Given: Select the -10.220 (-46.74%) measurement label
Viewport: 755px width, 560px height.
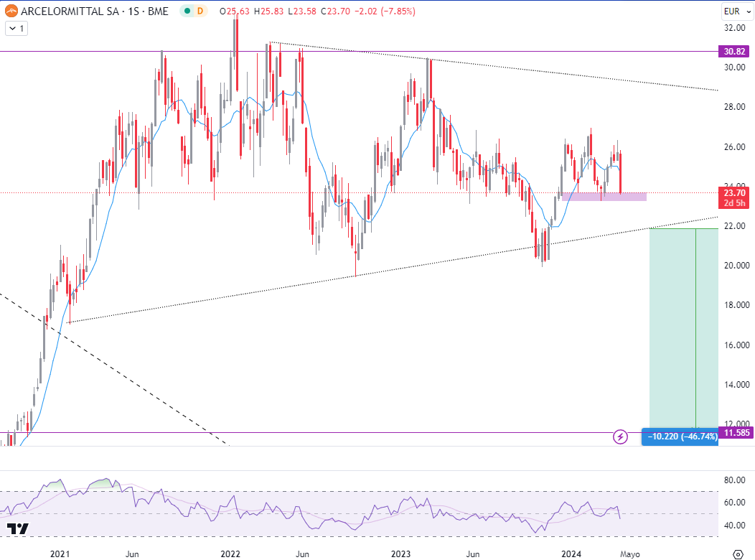Looking at the screenshot, I should pyautogui.click(x=681, y=437).
